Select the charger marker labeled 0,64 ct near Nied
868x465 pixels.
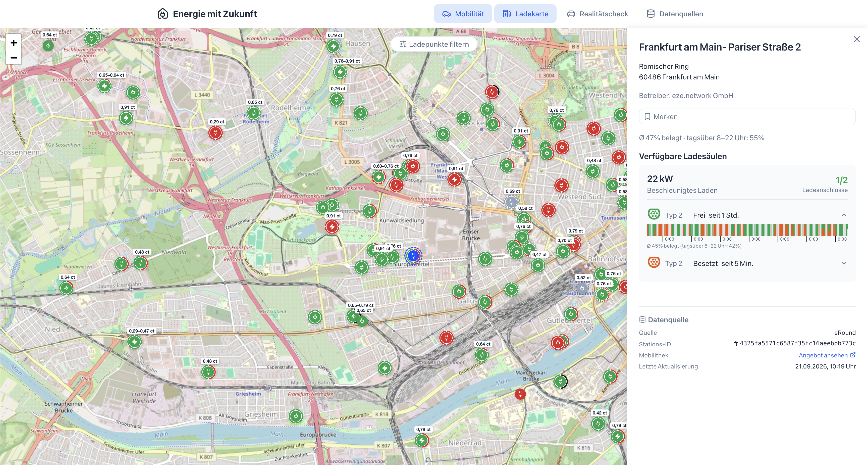click(66, 288)
